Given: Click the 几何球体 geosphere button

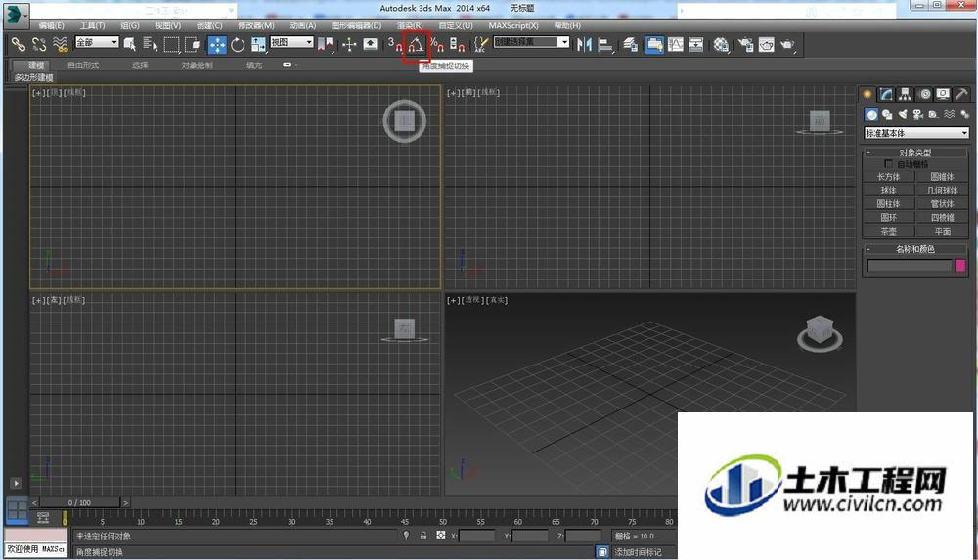Looking at the screenshot, I should (942, 191).
